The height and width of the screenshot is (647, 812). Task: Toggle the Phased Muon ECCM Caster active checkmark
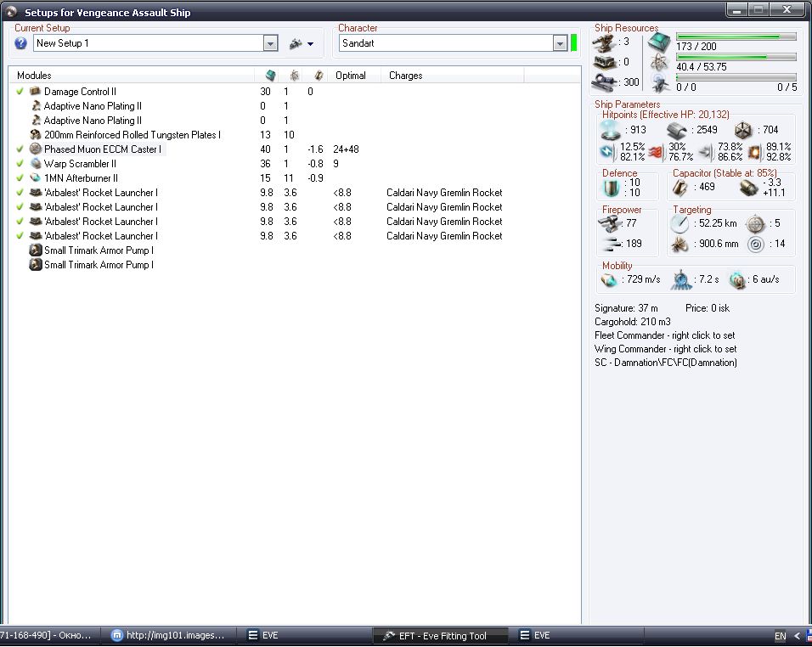(20, 149)
